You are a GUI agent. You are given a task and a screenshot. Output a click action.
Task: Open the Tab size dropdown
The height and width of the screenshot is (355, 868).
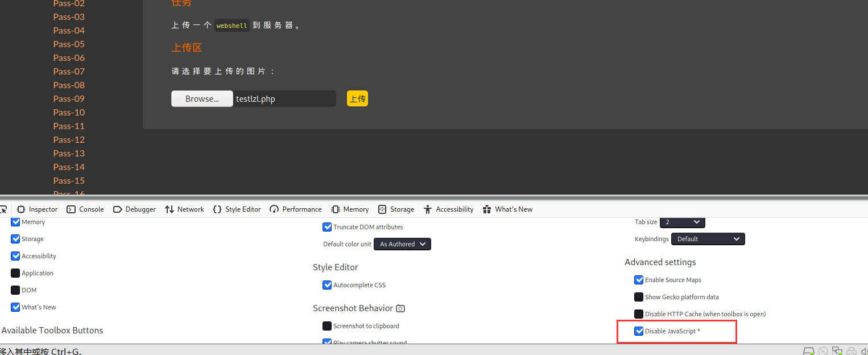(683, 222)
